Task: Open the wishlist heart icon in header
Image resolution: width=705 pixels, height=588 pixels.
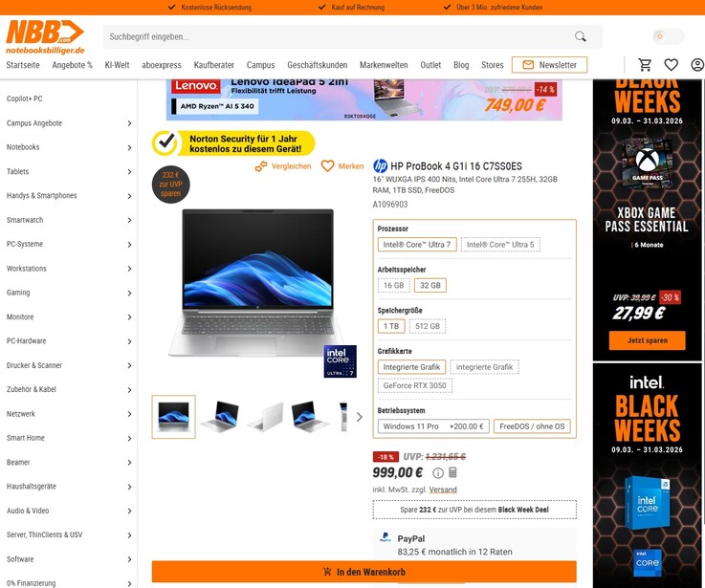Action: 672,65
